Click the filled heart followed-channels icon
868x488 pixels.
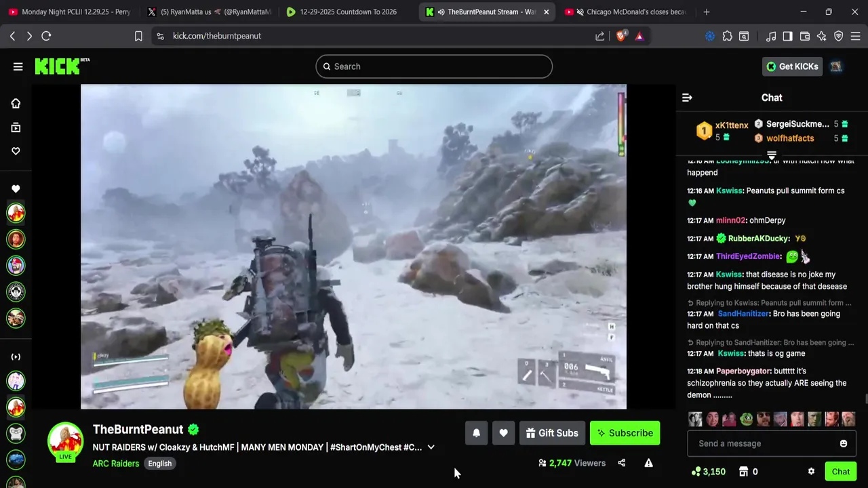click(x=16, y=188)
